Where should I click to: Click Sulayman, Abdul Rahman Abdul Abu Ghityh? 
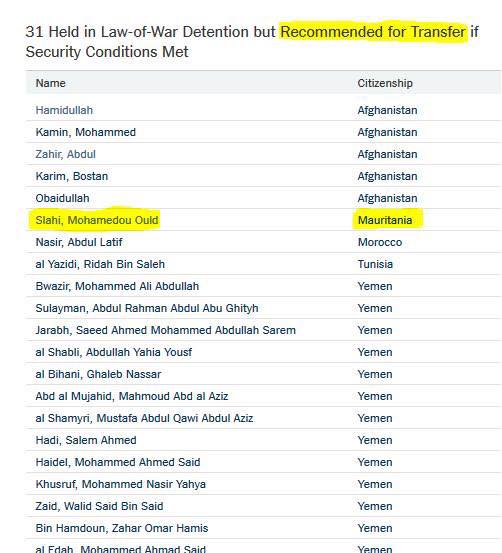pos(147,308)
